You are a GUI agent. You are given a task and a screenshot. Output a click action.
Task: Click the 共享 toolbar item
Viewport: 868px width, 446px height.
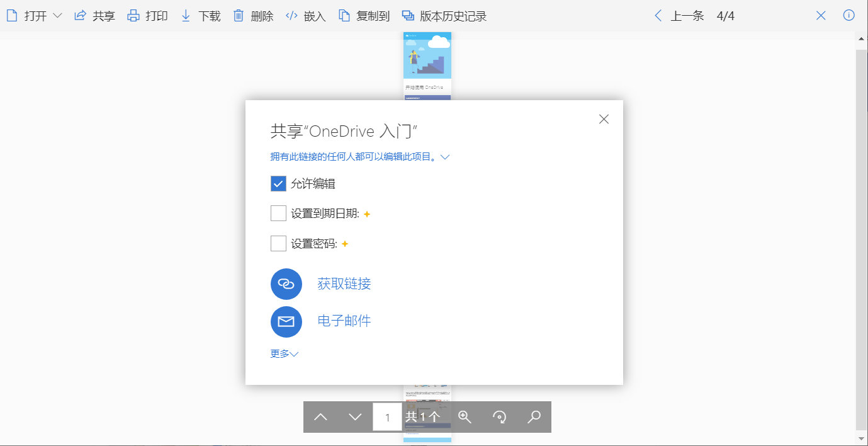(x=94, y=15)
